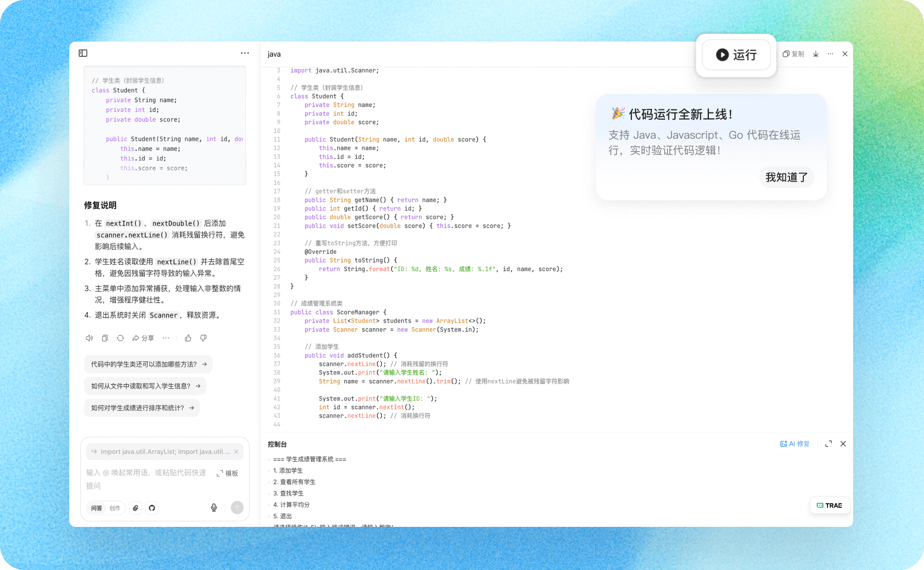
Task: Switch to 创作 mode toggle
Action: click(115, 508)
